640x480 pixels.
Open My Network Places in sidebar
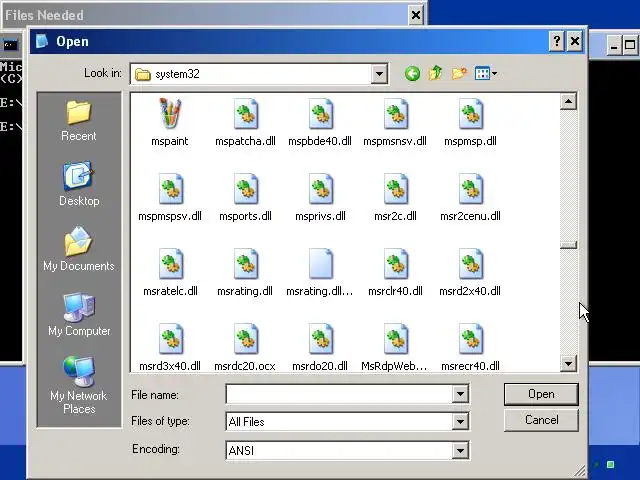pyautogui.click(x=79, y=385)
